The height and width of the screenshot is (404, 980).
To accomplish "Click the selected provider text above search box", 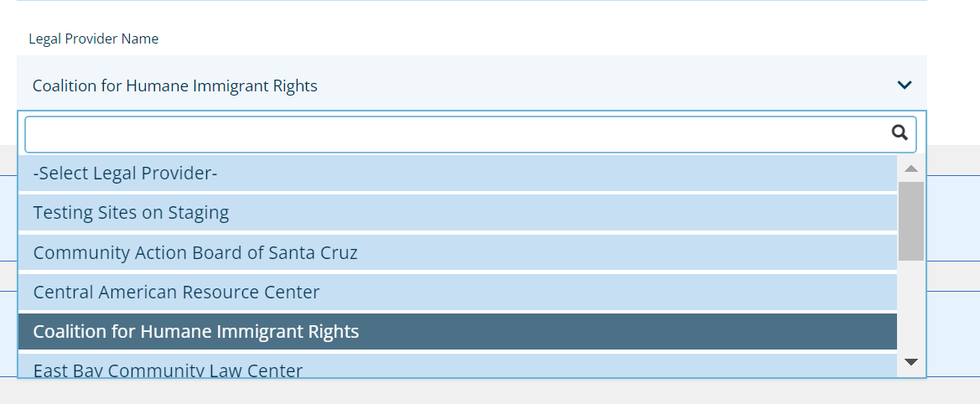I will 175,85.
